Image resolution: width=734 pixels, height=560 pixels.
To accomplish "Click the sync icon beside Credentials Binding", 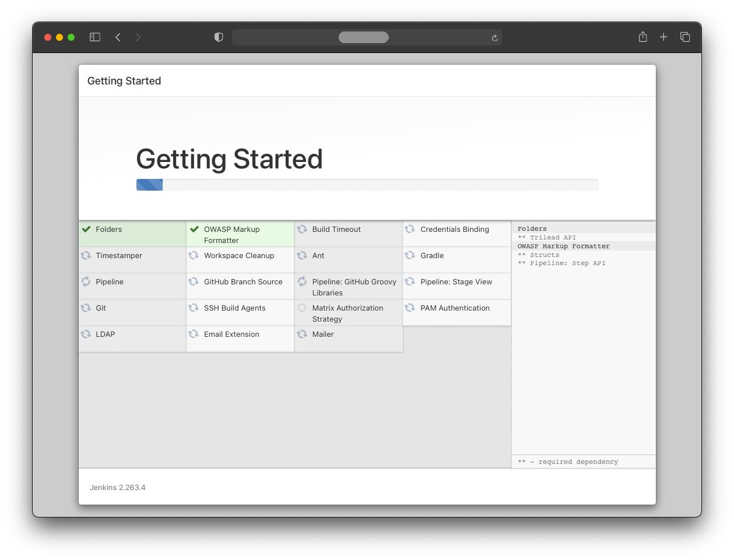I will tap(410, 229).
